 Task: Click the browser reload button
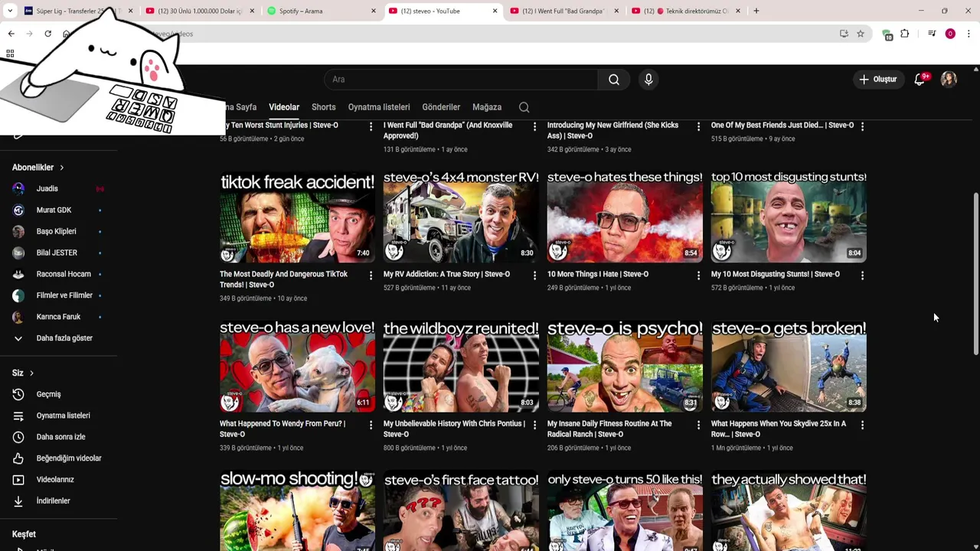pyautogui.click(x=47, y=34)
